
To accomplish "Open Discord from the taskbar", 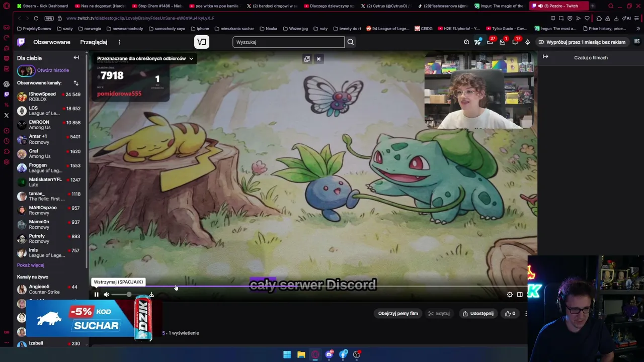I will tap(329, 354).
